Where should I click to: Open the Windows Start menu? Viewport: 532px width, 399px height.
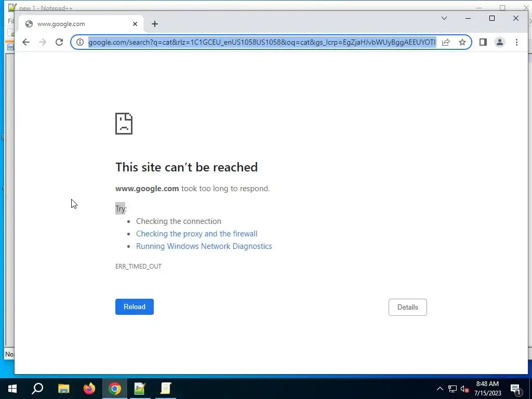tap(12, 389)
